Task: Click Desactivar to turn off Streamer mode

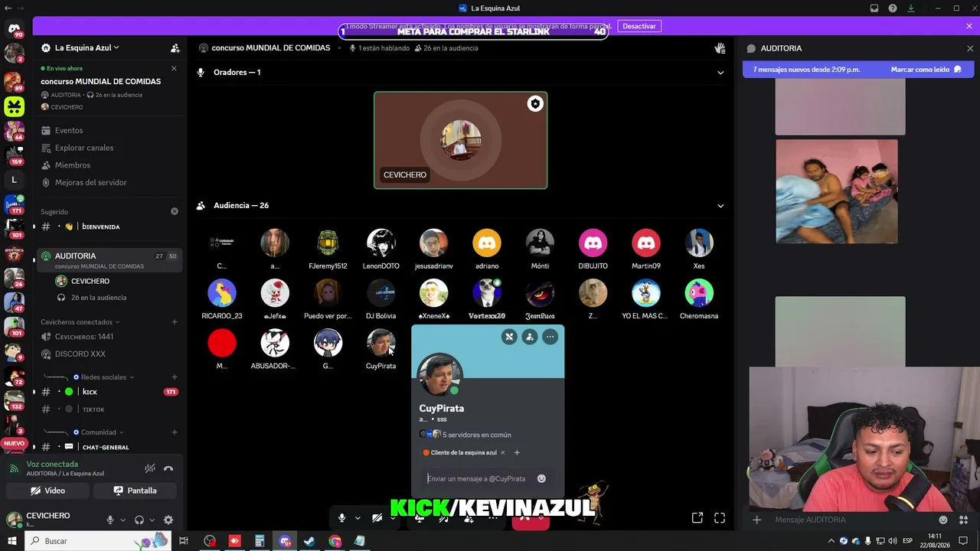Action: pos(639,26)
